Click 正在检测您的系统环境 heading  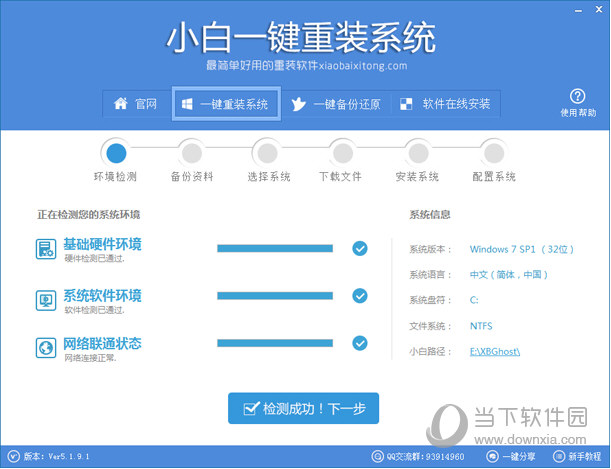click(88, 215)
